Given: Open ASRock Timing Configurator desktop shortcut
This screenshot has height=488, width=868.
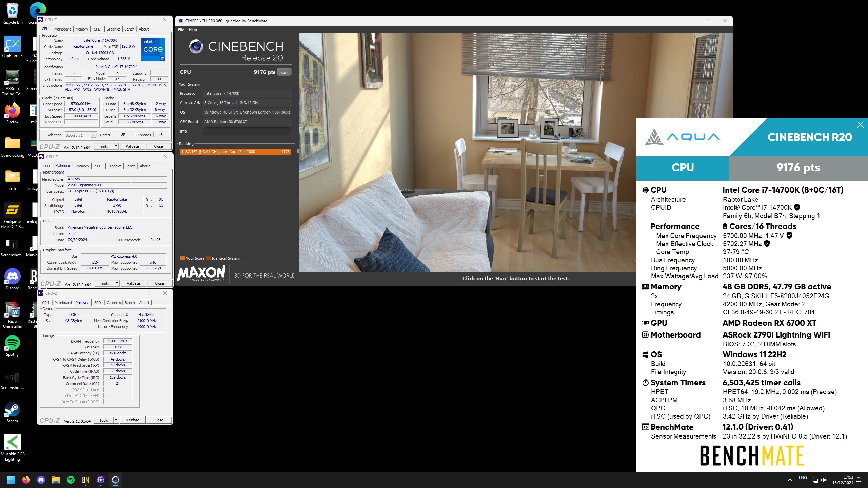Looking at the screenshot, I should coord(12,83).
